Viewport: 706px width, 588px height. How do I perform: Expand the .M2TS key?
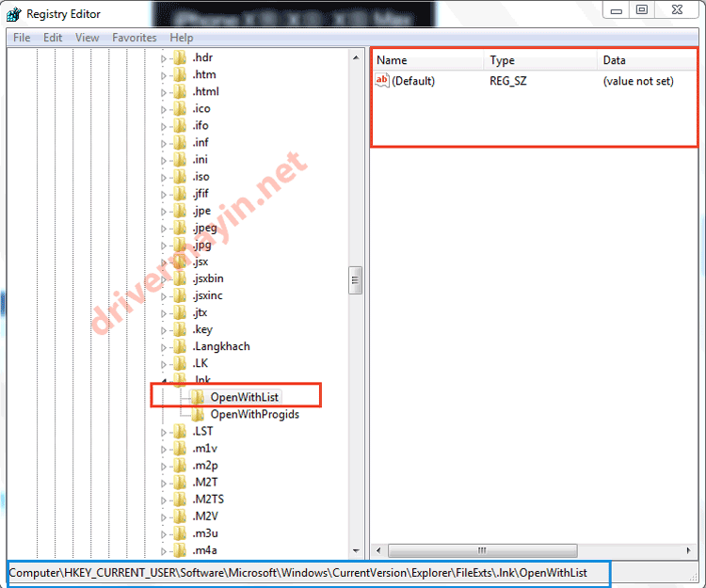164,501
